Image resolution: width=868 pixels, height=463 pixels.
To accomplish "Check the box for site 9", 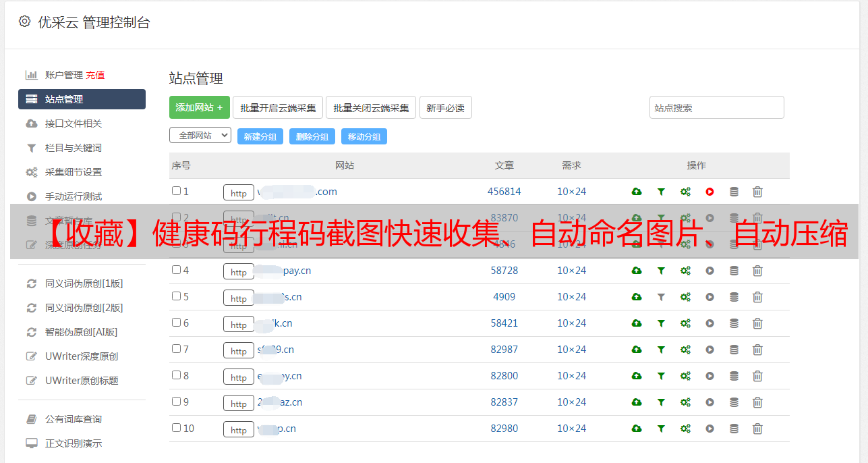I will point(176,402).
